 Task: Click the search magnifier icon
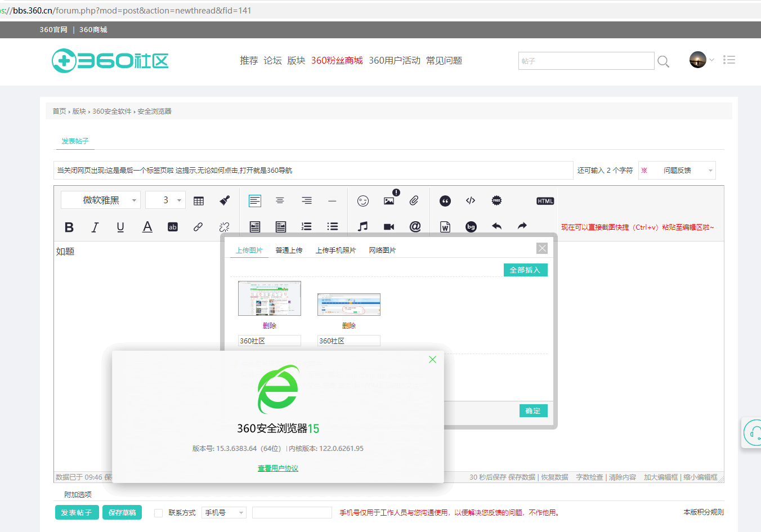(664, 61)
